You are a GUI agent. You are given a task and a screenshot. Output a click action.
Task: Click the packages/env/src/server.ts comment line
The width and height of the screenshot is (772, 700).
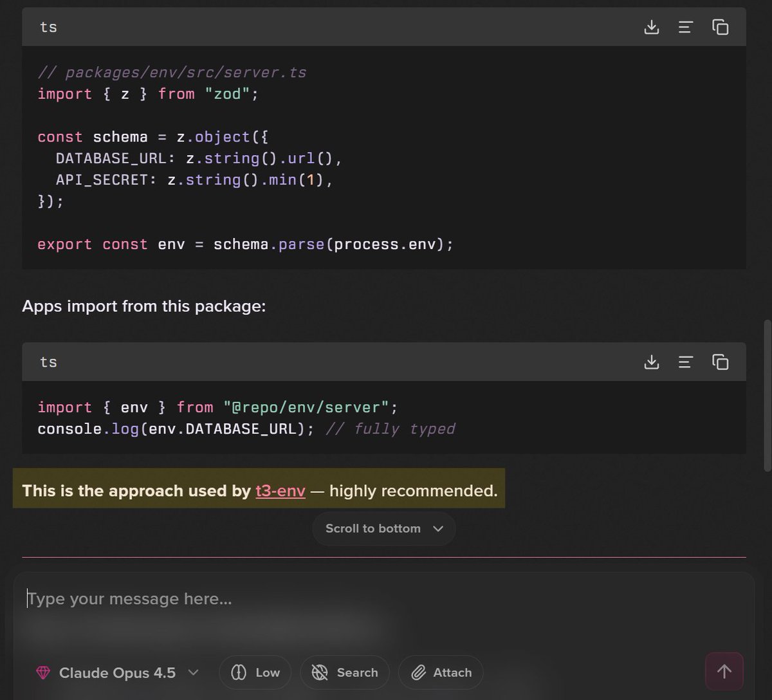coord(172,72)
